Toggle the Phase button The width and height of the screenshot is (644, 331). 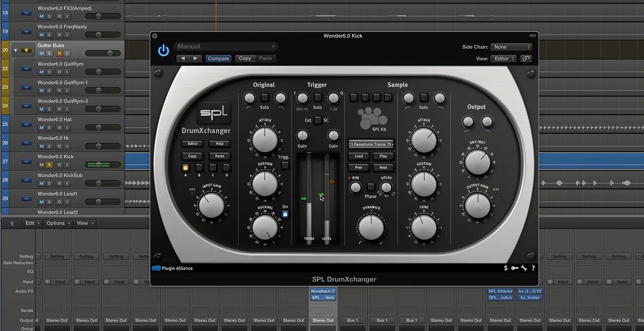click(371, 187)
